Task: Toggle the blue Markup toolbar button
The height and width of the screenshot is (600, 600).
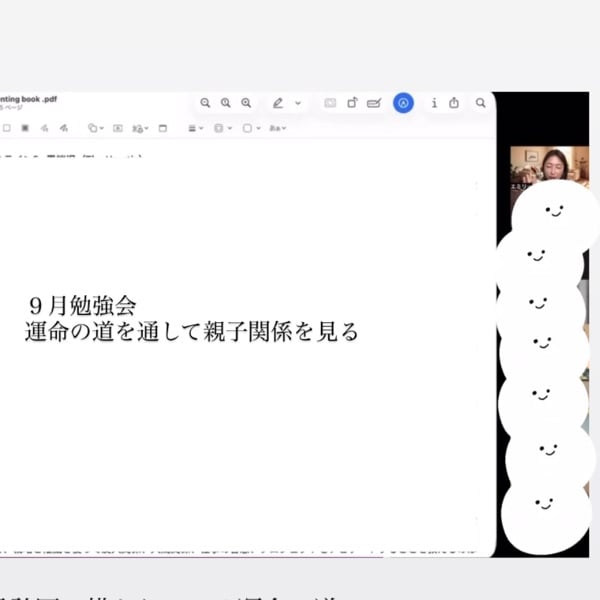Action: (403, 103)
